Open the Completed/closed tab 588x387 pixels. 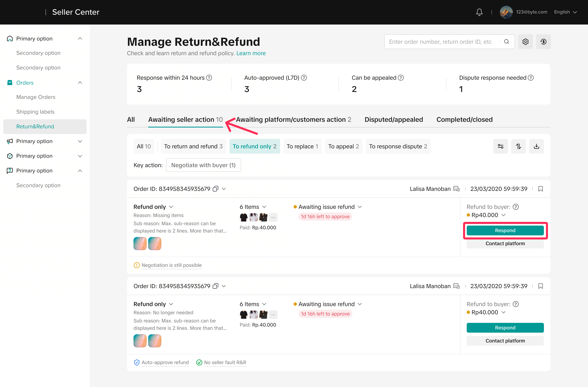(x=464, y=120)
